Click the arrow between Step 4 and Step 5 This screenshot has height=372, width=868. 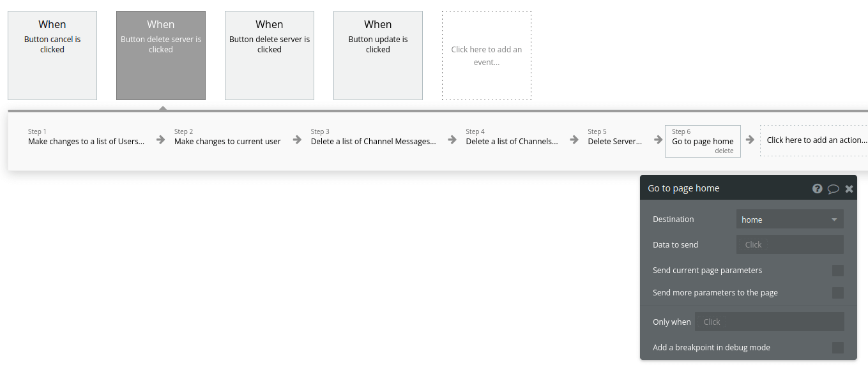tap(574, 140)
